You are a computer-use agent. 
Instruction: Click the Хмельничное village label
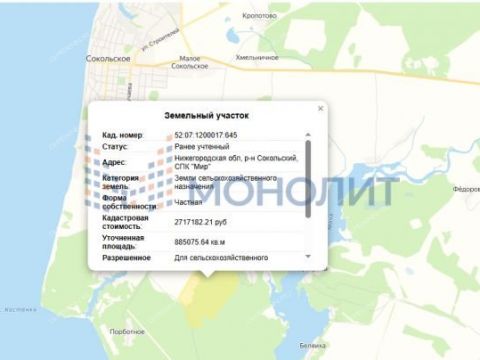[x=257, y=57]
